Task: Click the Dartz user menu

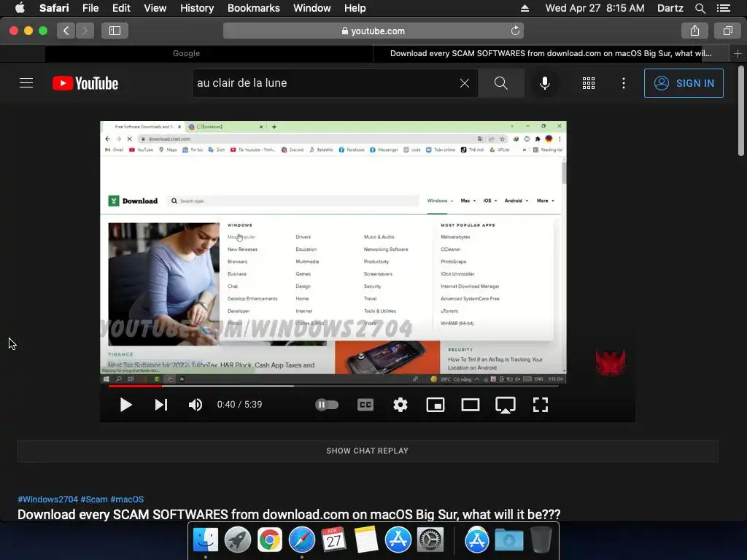Action: point(670,8)
